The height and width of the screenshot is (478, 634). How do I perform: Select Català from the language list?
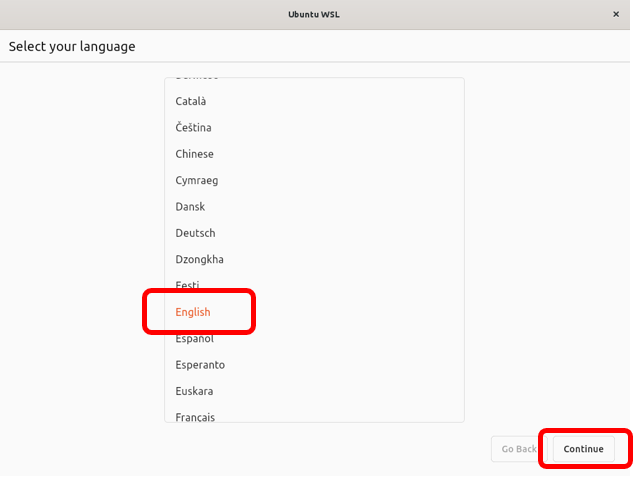click(314, 101)
